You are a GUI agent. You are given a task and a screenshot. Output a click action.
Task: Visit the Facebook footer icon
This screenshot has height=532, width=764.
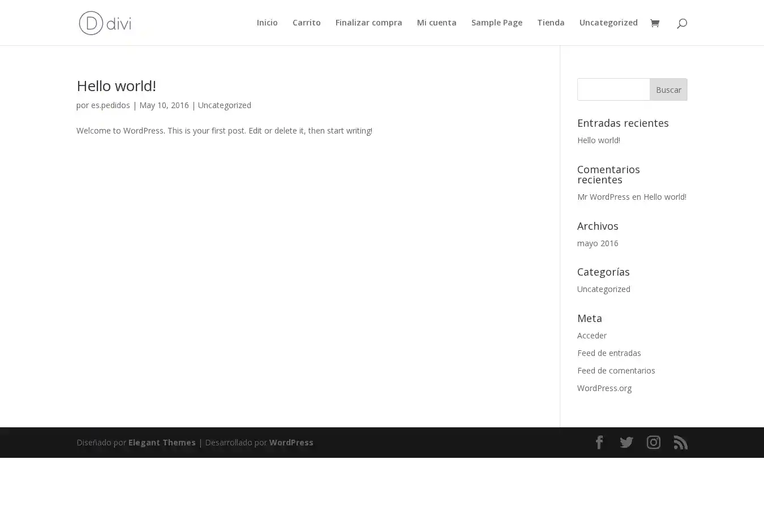coord(599,443)
